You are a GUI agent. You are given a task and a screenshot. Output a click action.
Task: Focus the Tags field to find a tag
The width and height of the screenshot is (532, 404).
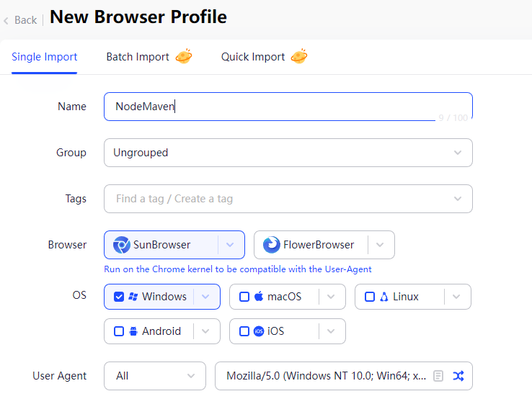[278, 199]
